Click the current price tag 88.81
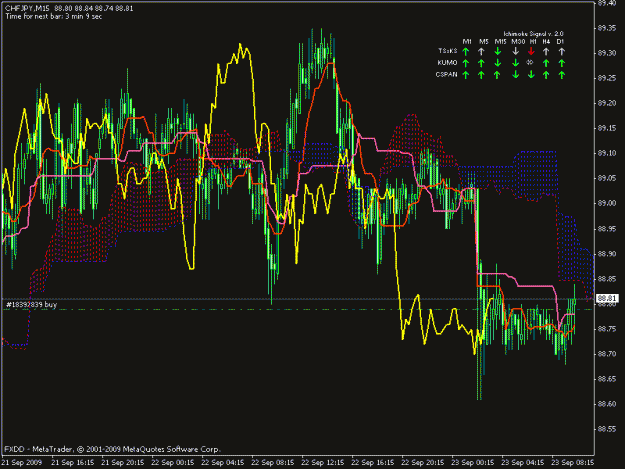The width and height of the screenshot is (625, 469). click(x=607, y=298)
